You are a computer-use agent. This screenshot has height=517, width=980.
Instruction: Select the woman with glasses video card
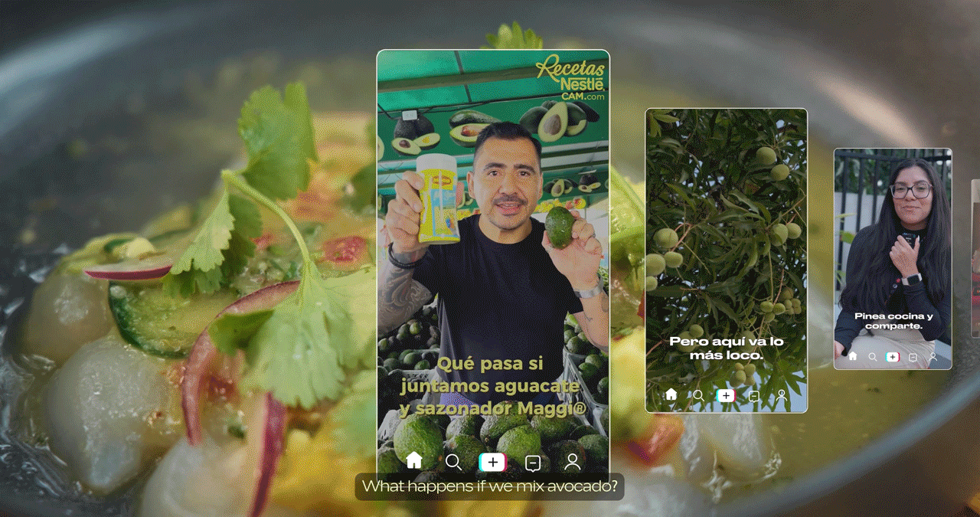(893, 259)
